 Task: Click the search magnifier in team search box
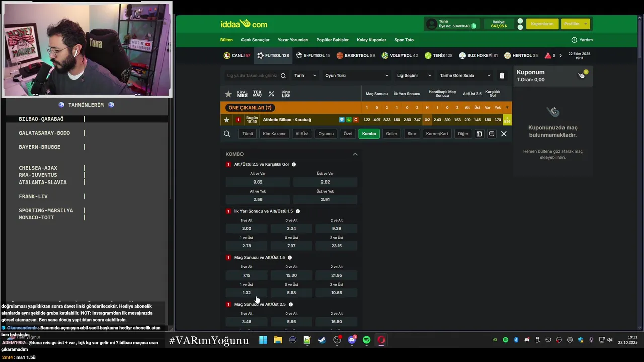283,76
